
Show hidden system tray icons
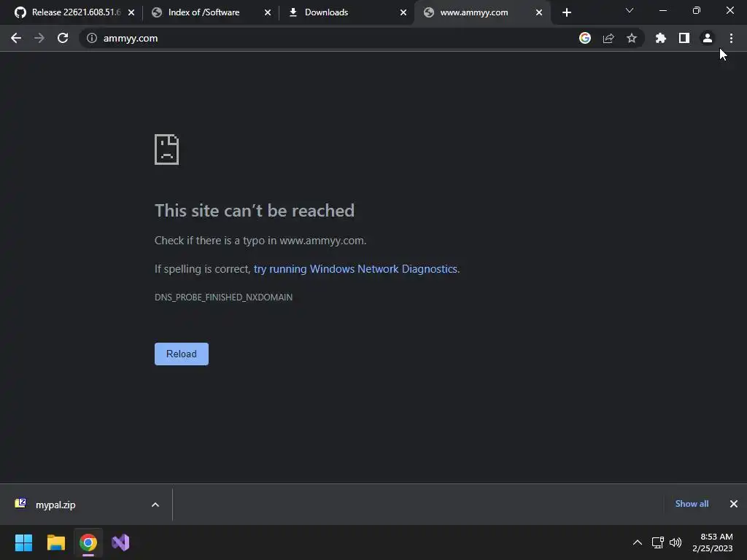pos(638,542)
